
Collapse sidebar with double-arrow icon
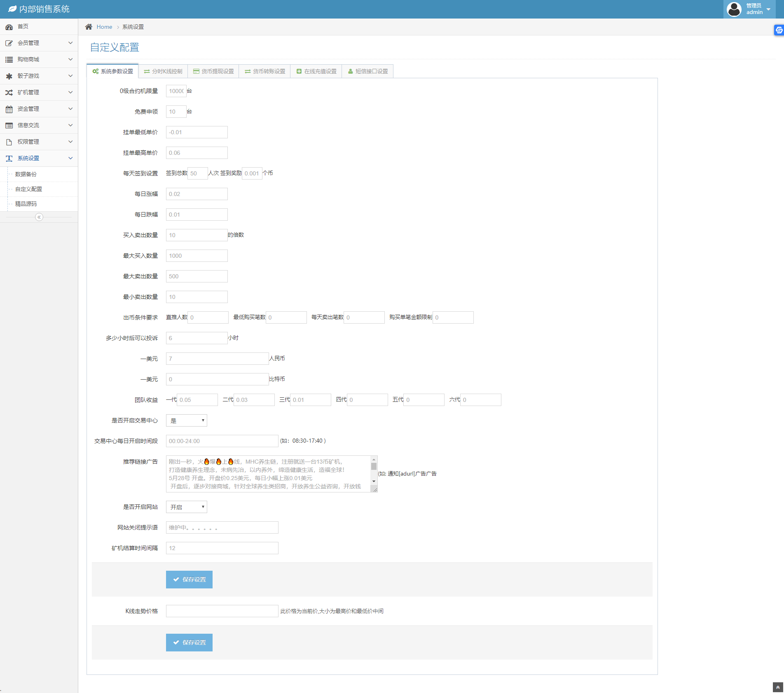pyautogui.click(x=39, y=217)
